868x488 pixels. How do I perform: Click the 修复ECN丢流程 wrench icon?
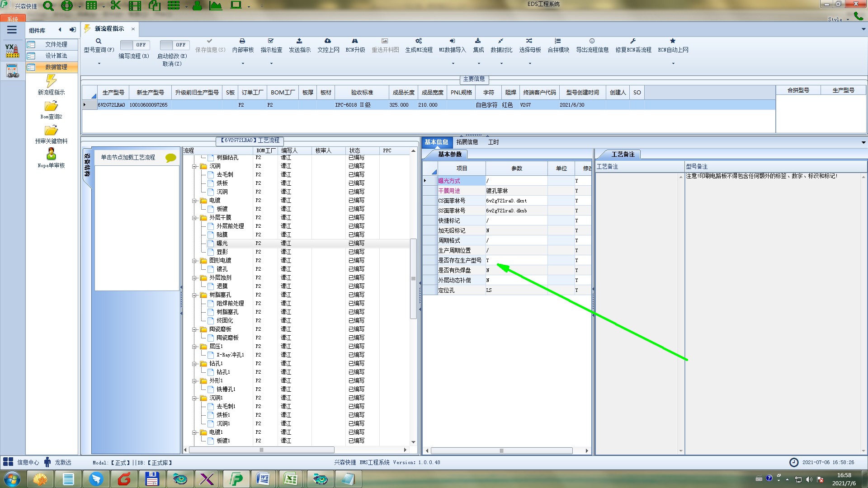[633, 41]
